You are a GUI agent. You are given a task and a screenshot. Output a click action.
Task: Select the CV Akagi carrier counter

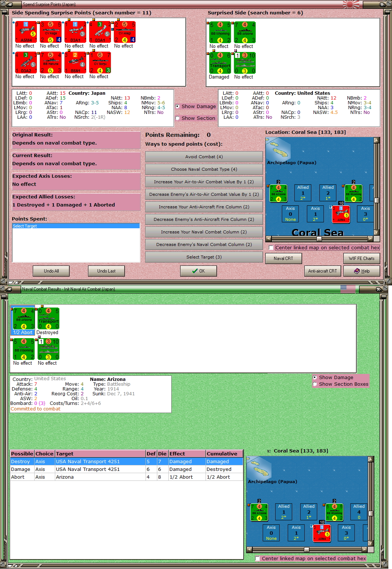[x=125, y=32]
